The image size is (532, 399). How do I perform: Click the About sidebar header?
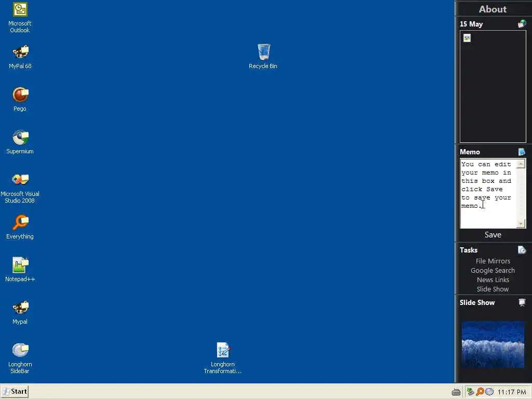pos(493,9)
